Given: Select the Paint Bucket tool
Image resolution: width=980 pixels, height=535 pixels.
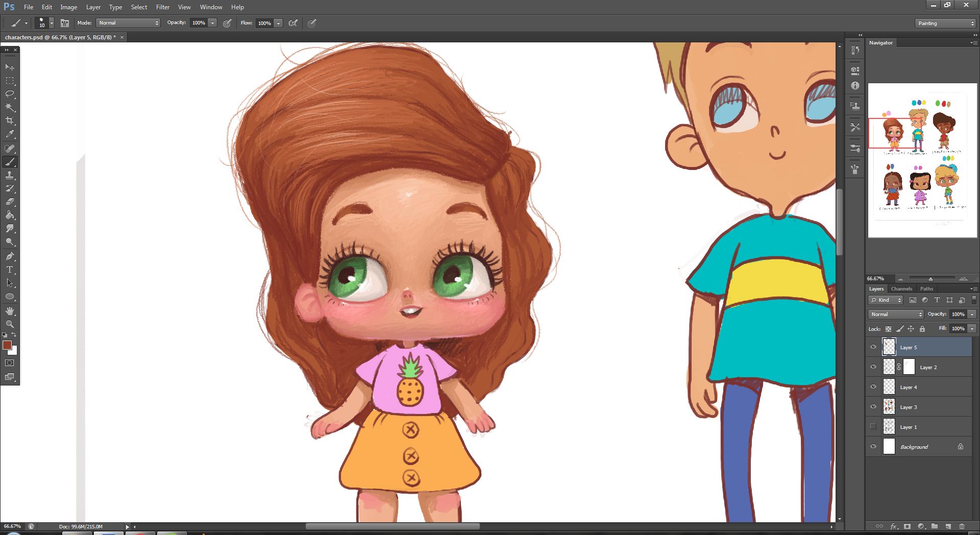Looking at the screenshot, I should point(10,215).
